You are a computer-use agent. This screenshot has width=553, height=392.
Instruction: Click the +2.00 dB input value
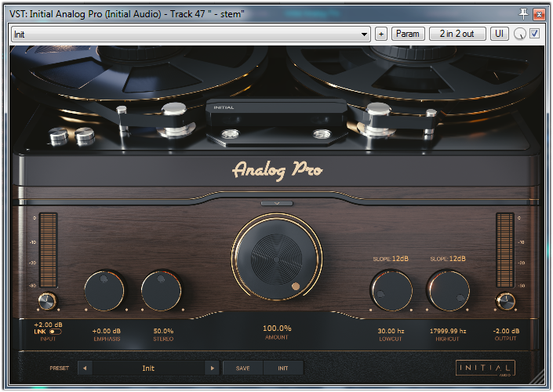click(x=49, y=325)
